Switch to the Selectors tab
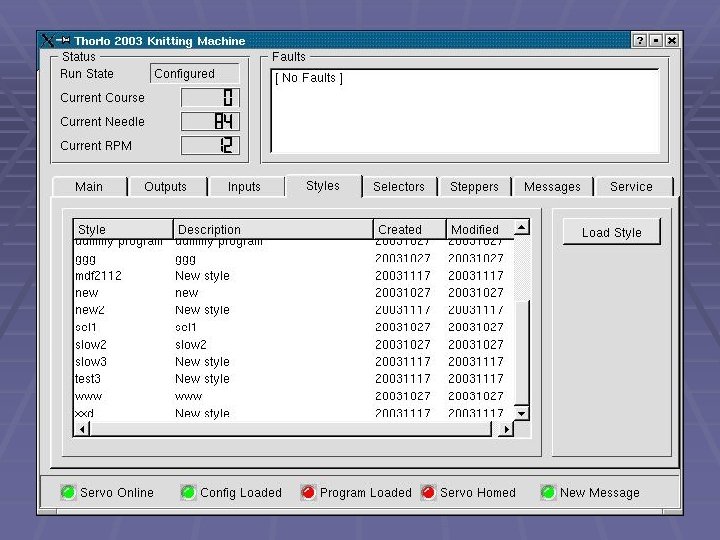The height and width of the screenshot is (540, 720). 399,187
